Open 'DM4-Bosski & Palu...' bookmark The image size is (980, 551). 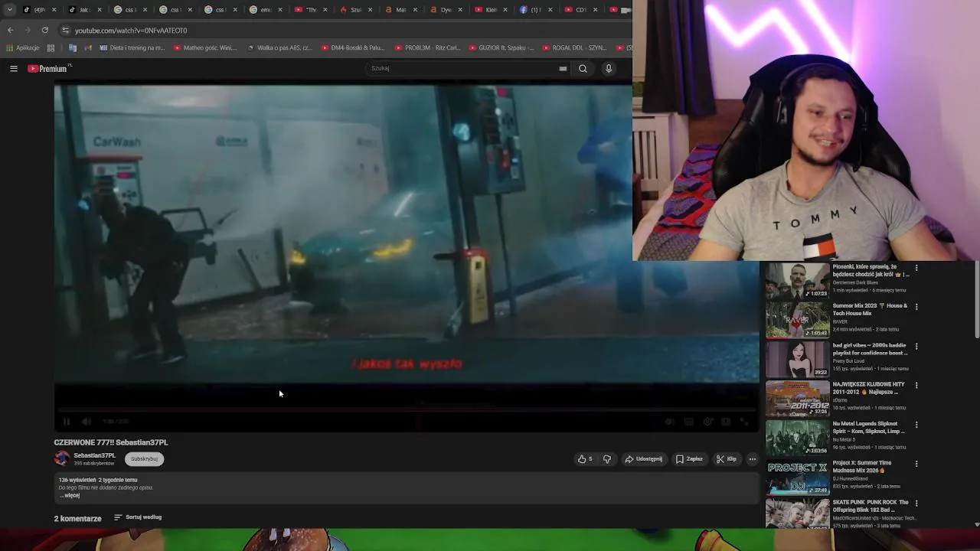[x=353, y=47]
